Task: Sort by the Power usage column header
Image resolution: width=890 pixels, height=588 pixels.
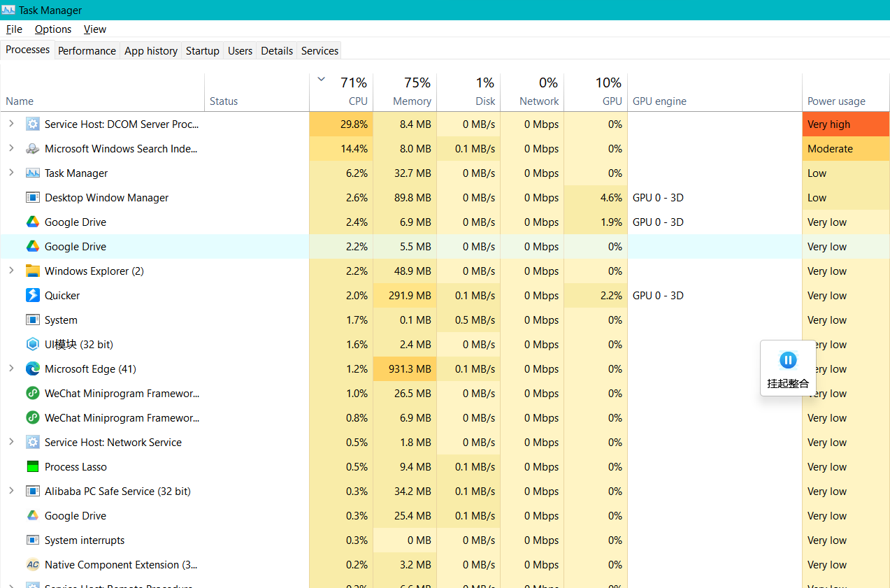Action: pyautogui.click(x=846, y=92)
